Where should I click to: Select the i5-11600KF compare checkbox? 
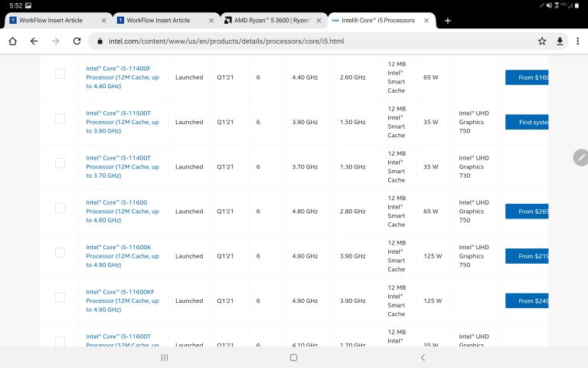click(x=60, y=297)
